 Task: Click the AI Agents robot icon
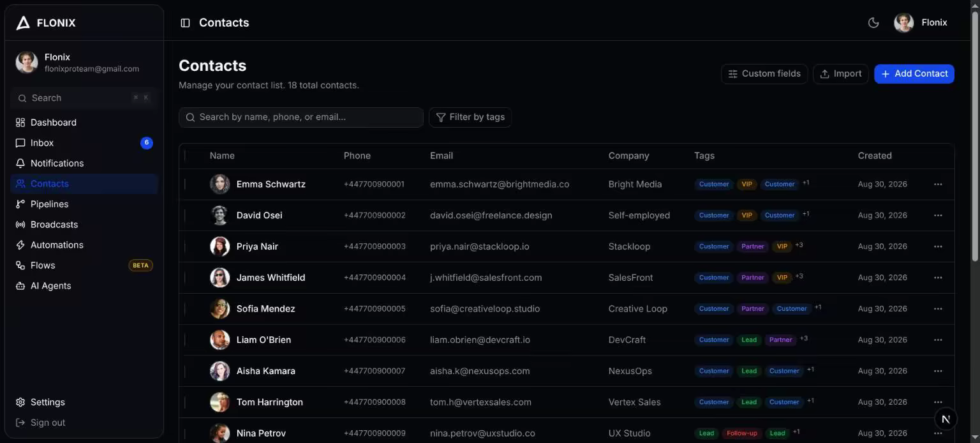[x=20, y=286]
